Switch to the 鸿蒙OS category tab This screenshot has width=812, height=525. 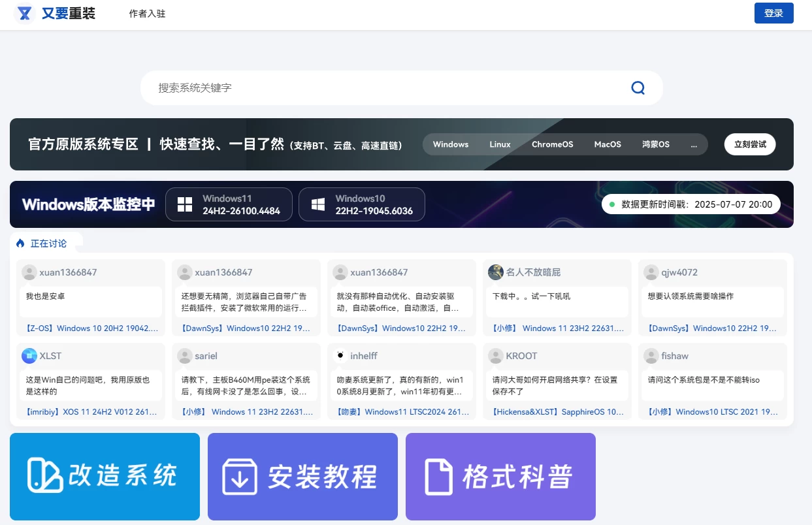(655, 144)
